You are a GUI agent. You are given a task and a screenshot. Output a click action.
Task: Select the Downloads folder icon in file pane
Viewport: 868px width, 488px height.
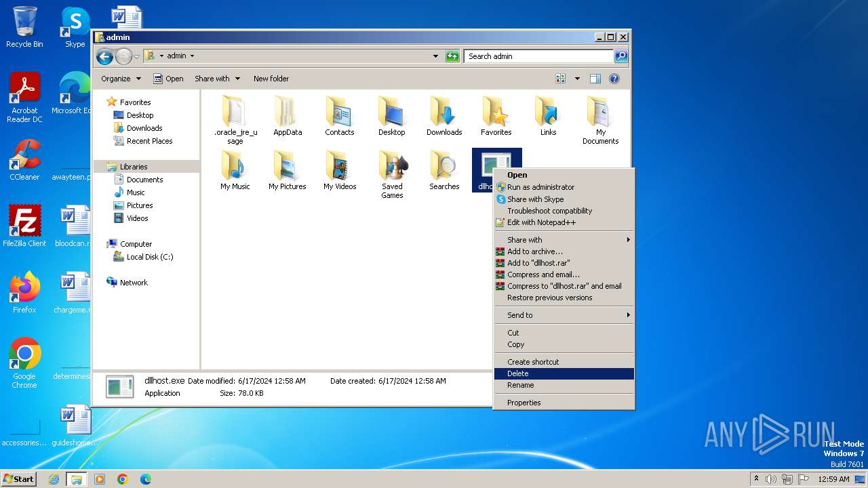click(x=444, y=116)
